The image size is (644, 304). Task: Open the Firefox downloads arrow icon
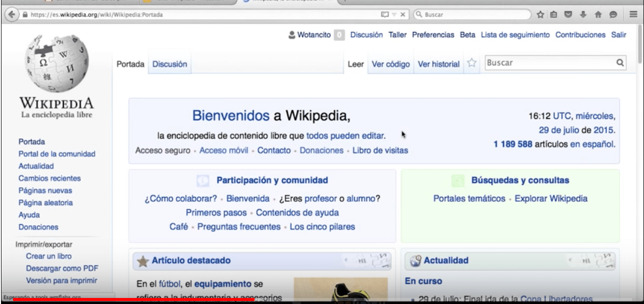coord(584,15)
